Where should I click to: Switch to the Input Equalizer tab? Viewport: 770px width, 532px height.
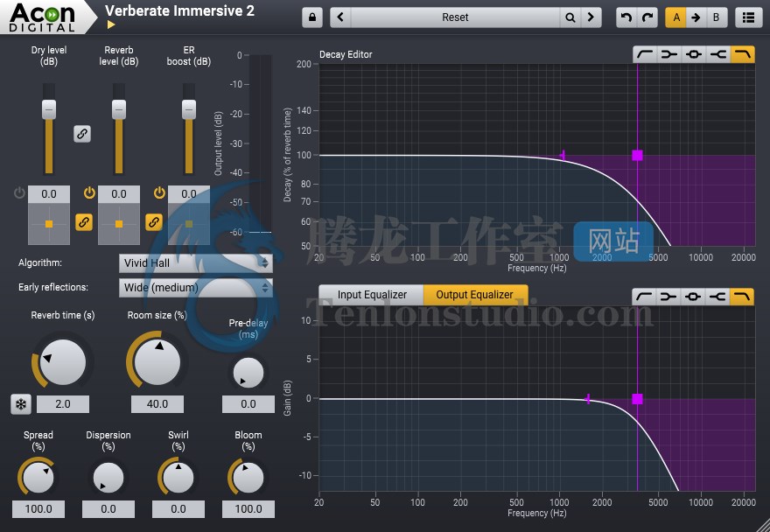pyautogui.click(x=372, y=295)
